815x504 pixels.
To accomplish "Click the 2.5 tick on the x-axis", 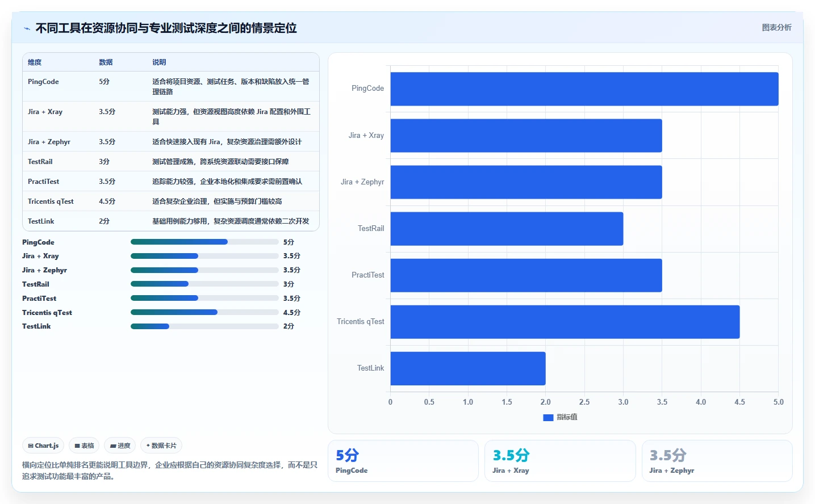I will coord(584,402).
